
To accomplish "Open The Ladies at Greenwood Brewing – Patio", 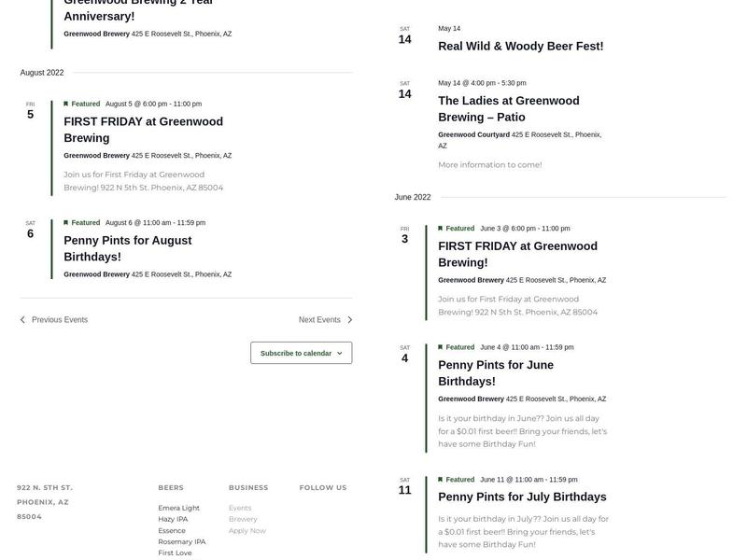I will pyautogui.click(x=509, y=109).
